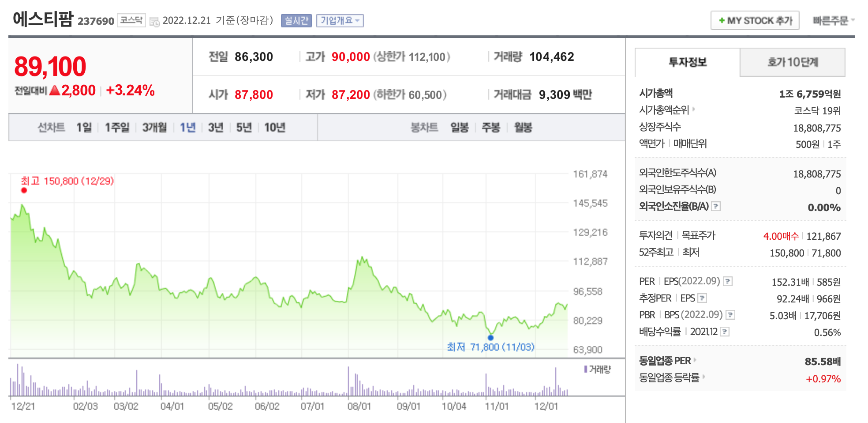Viewport: 868px width, 423px height.
Task: Click the calendar icon next to 2022.12.21
Action: [x=154, y=21]
